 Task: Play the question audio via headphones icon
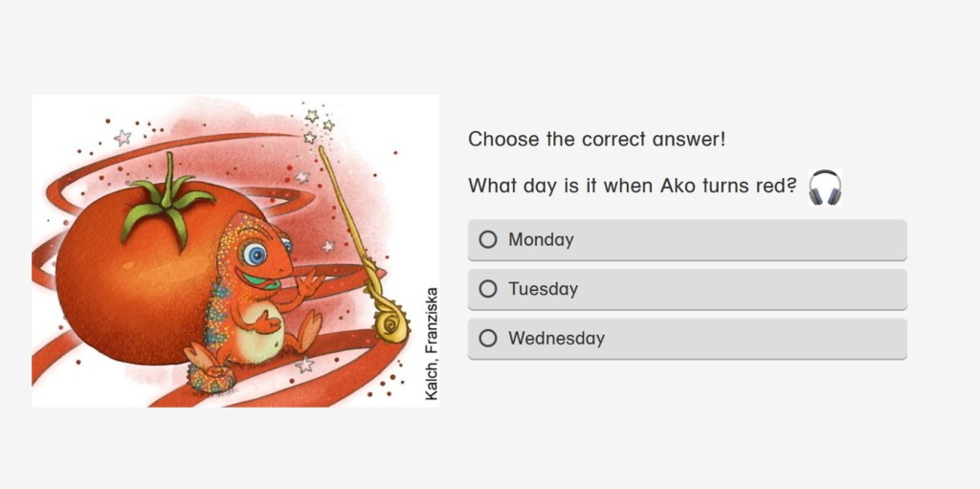pyautogui.click(x=824, y=187)
